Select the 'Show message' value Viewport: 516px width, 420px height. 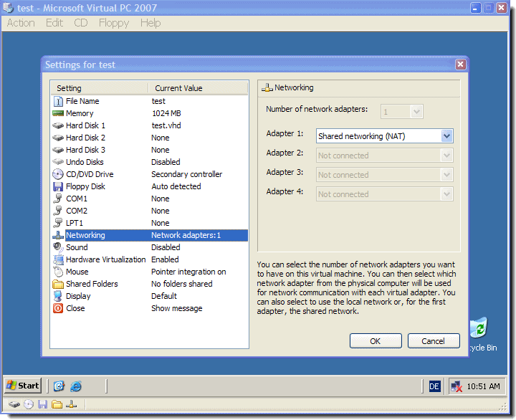[177, 308]
